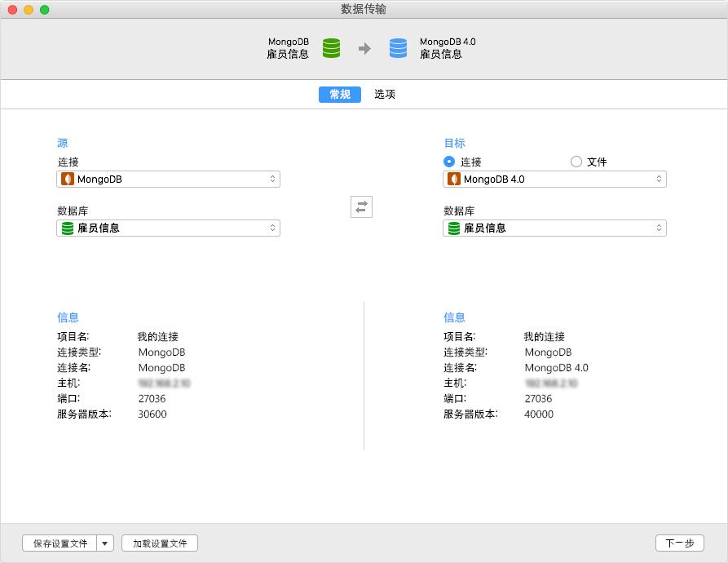This screenshot has width=728, height=563.
Task: Click the blue MongoDB 4.0 target icon in header
Action: [x=398, y=48]
